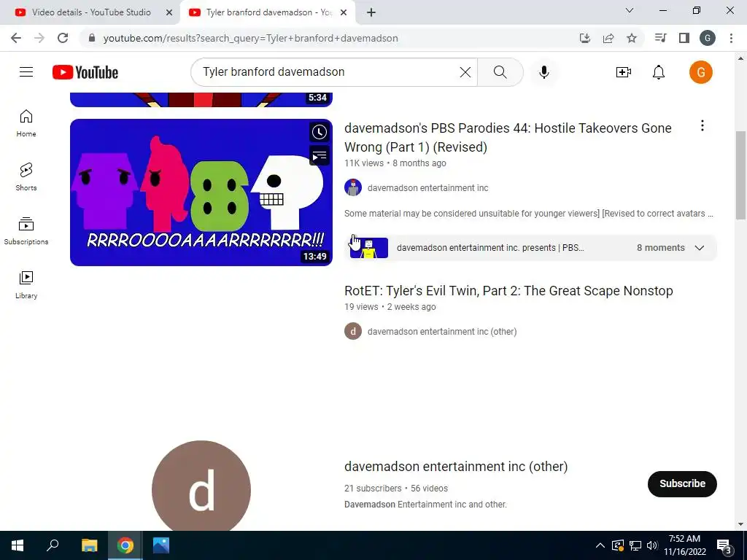747x560 pixels.
Task: Click the scrollbar down arrow
Action: coord(741,525)
